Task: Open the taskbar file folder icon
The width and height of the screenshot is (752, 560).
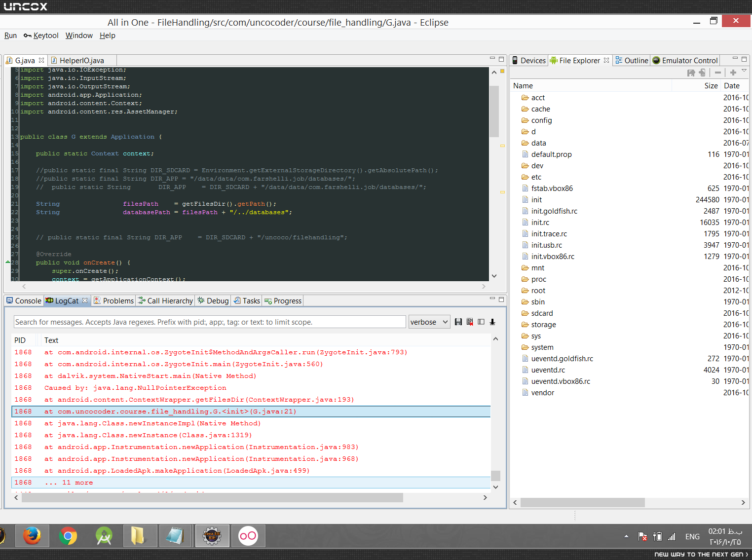Action: pyautogui.click(x=139, y=536)
